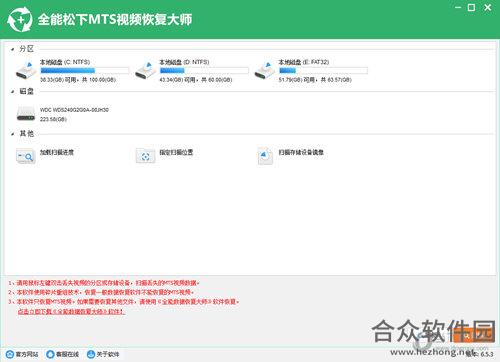Viewport: 500px width, 362px height.
Task: Select the local disk C: NTFS drive icon
Action: pos(26,71)
